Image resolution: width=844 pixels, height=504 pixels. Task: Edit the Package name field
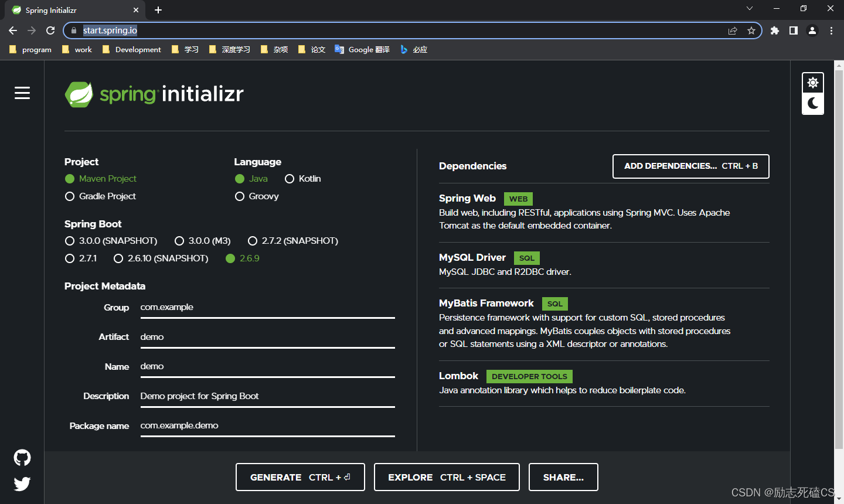point(267,426)
